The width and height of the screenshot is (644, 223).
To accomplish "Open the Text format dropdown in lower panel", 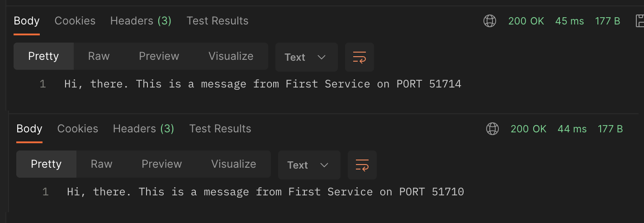I will click(309, 165).
